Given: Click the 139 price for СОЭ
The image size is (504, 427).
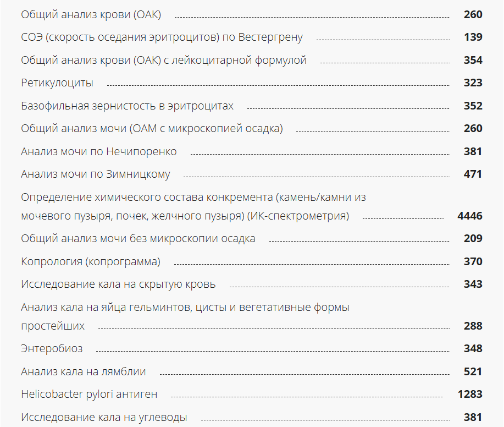Looking at the screenshot, I should pos(473,37).
